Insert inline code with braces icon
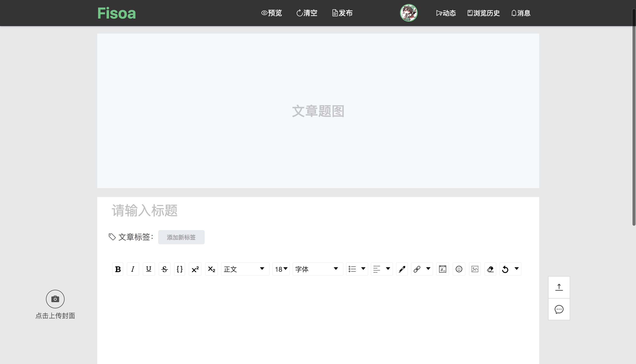The width and height of the screenshot is (636, 364). 180,269
